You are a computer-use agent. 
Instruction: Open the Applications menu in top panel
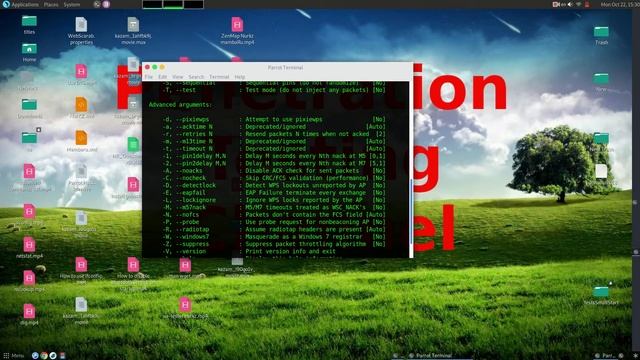click(x=25, y=4)
